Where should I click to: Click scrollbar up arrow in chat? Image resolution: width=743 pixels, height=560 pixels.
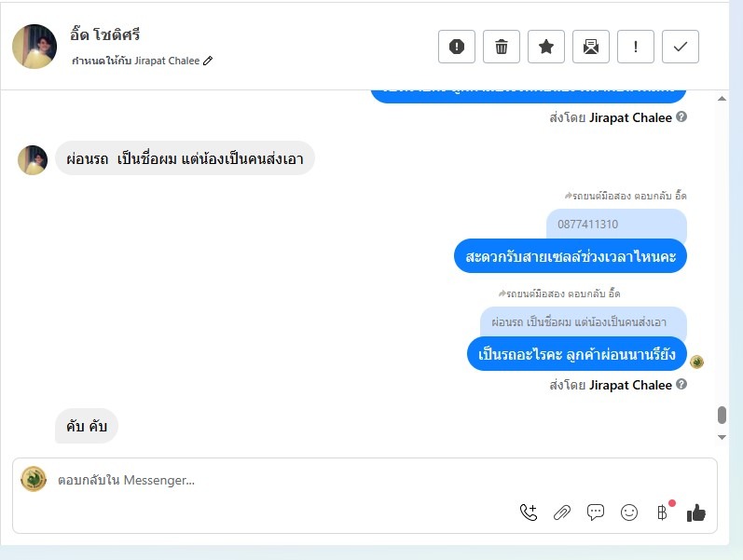722,99
